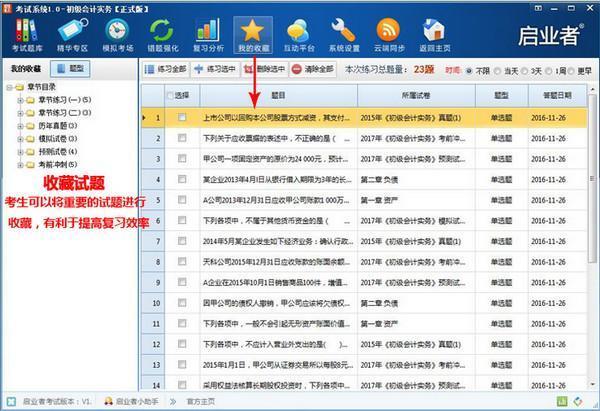
Task: Expand the 模拟试卷 tree node
Action: coord(20,139)
